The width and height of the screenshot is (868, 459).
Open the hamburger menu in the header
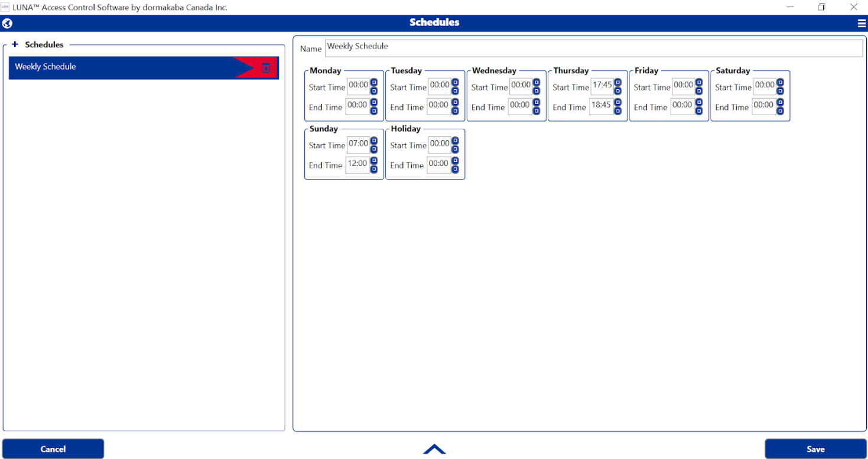[862, 24]
